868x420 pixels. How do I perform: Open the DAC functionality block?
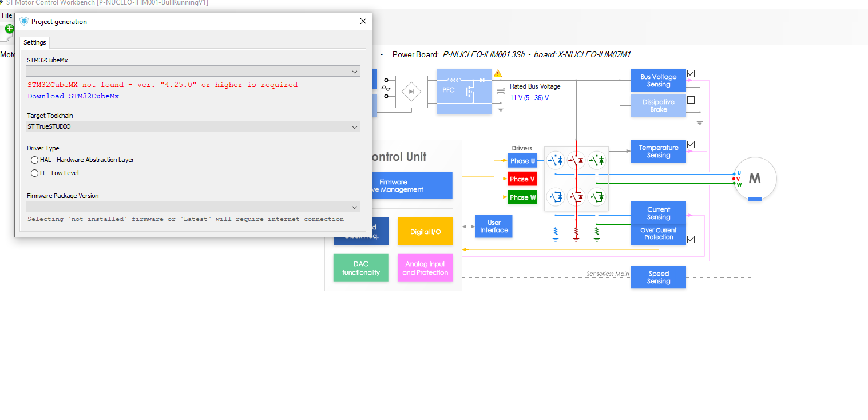point(360,267)
